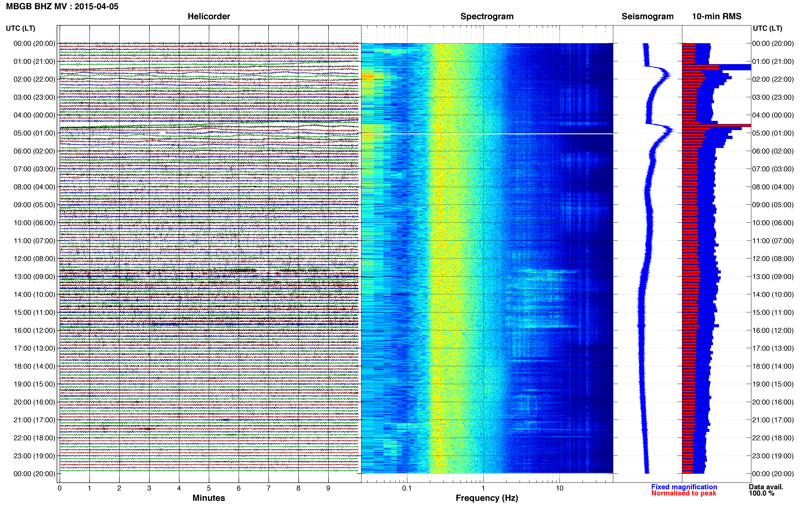Click right-side time label '16:00 (12:00)'
The height and width of the screenshot is (508, 812).
773,330
